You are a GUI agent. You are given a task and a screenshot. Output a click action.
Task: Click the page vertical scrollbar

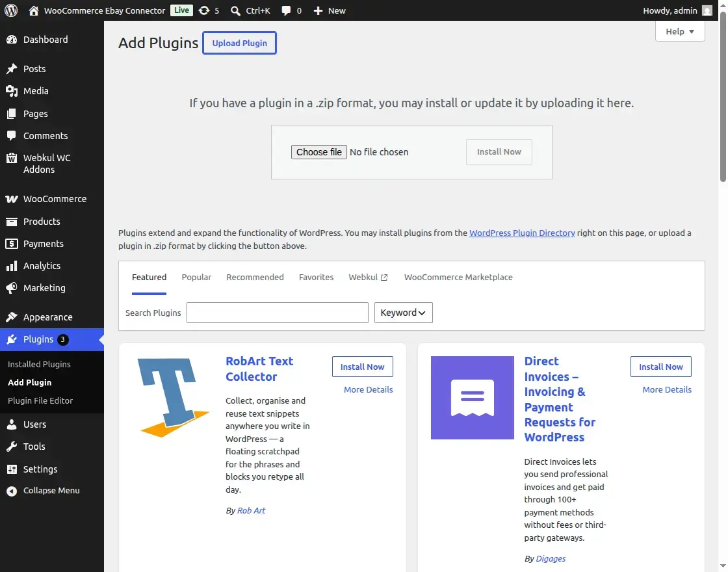tap(723, 97)
